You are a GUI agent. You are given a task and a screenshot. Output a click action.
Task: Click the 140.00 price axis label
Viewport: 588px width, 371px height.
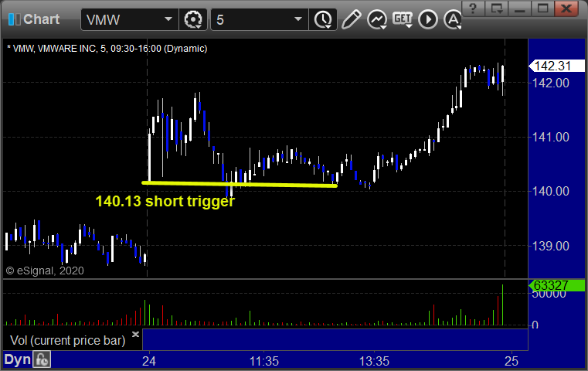click(x=550, y=192)
